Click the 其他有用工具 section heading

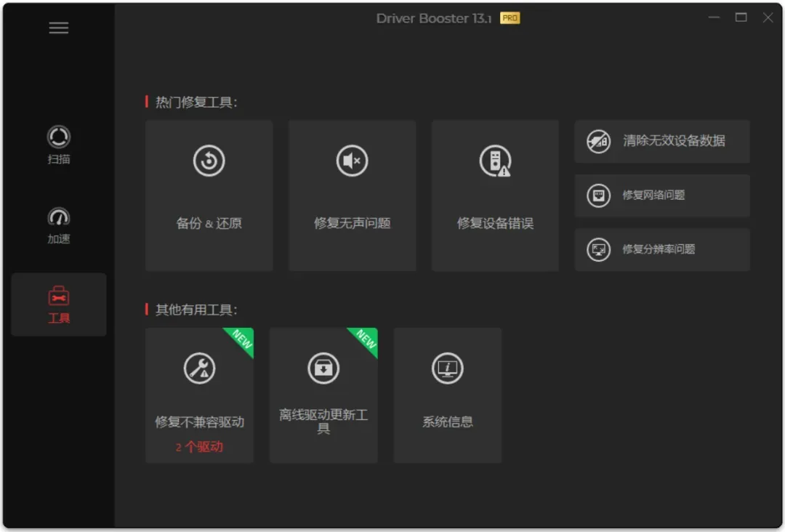[196, 310]
